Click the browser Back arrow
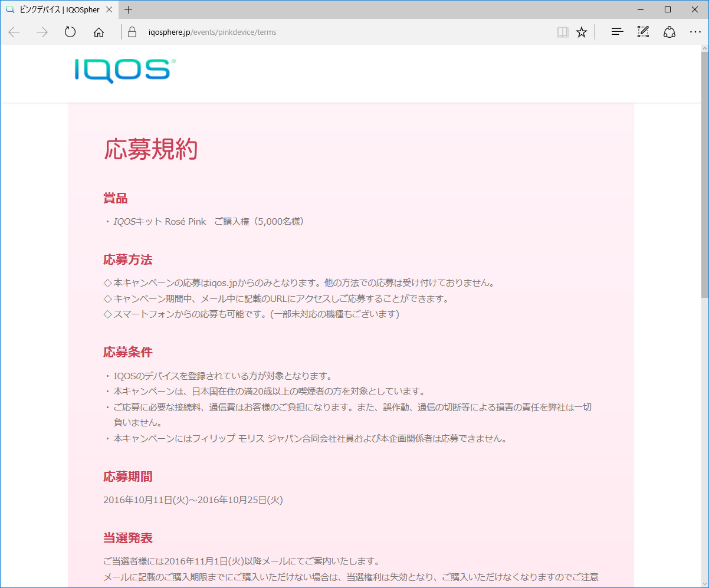 tap(14, 32)
